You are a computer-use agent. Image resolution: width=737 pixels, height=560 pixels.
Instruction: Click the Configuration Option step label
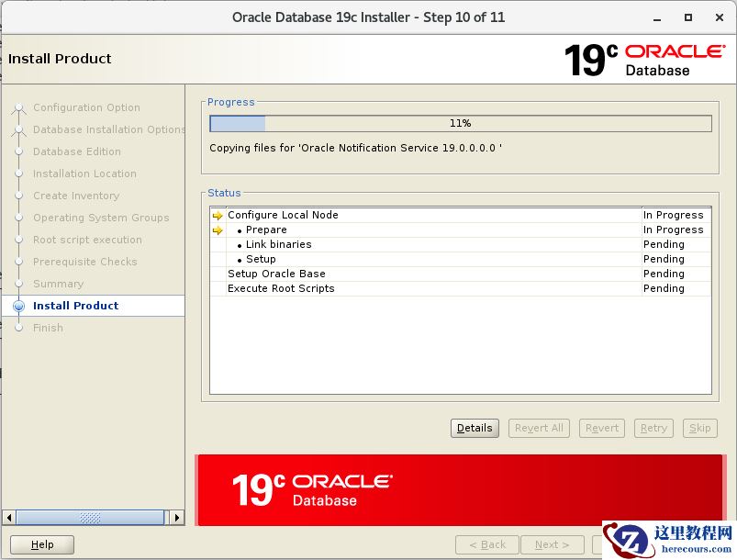click(x=86, y=107)
